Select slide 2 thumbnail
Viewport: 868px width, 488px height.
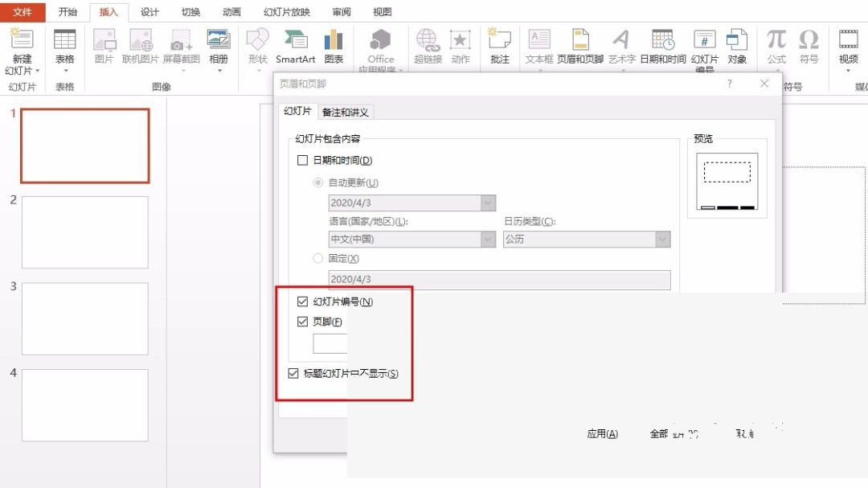[85, 232]
